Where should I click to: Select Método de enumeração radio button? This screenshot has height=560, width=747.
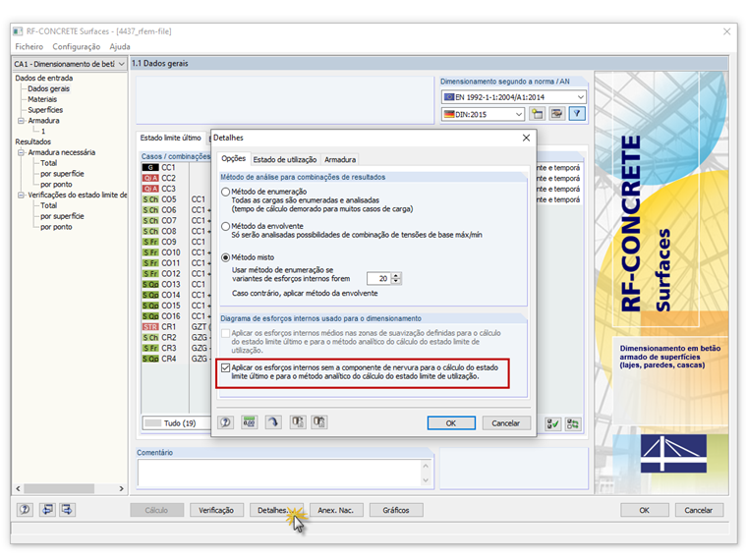[x=226, y=192]
